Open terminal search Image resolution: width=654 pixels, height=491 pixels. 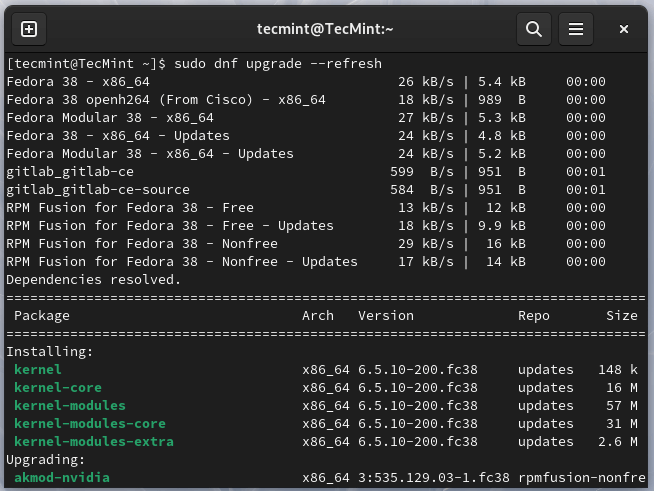pos(534,29)
